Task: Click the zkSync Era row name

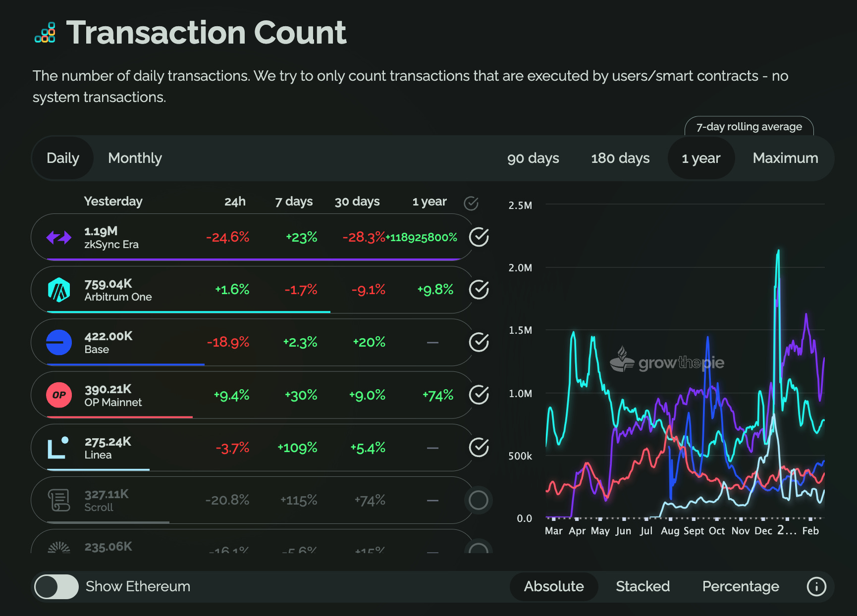Action: (x=111, y=245)
